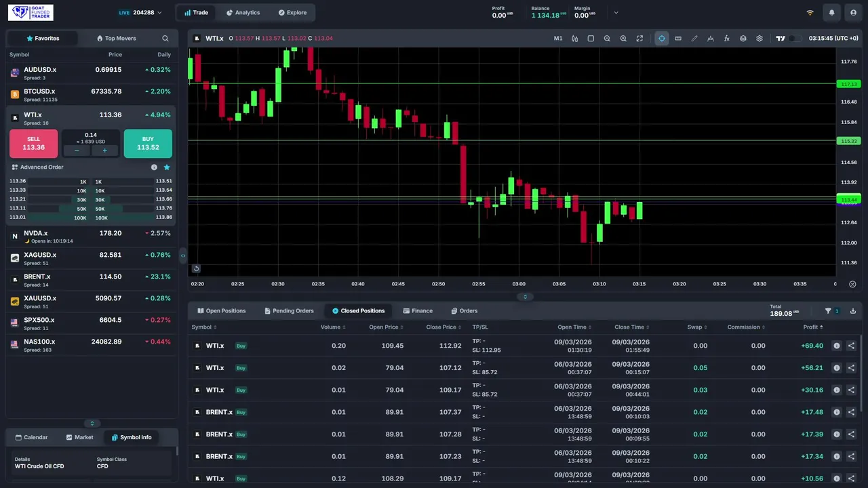This screenshot has width=868, height=488.
Task: Sort closed positions by Volume
Action: point(333,327)
